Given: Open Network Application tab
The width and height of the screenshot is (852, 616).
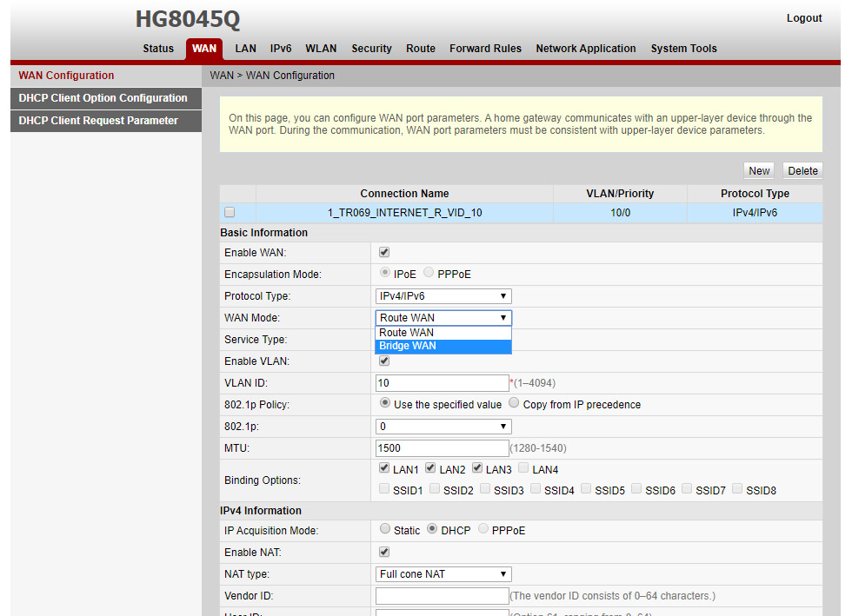Looking at the screenshot, I should (586, 49).
